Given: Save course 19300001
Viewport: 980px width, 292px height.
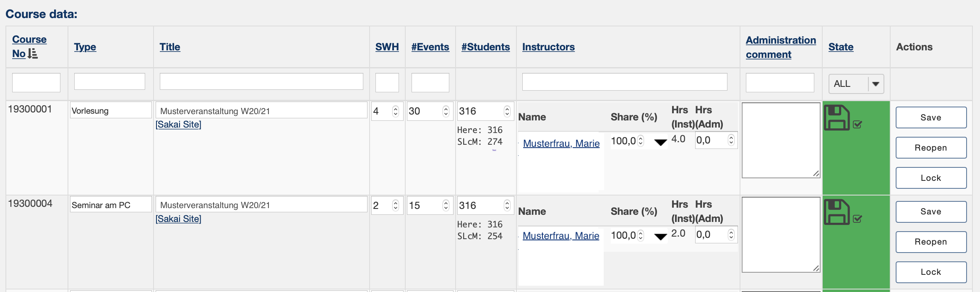Looking at the screenshot, I should point(931,117).
